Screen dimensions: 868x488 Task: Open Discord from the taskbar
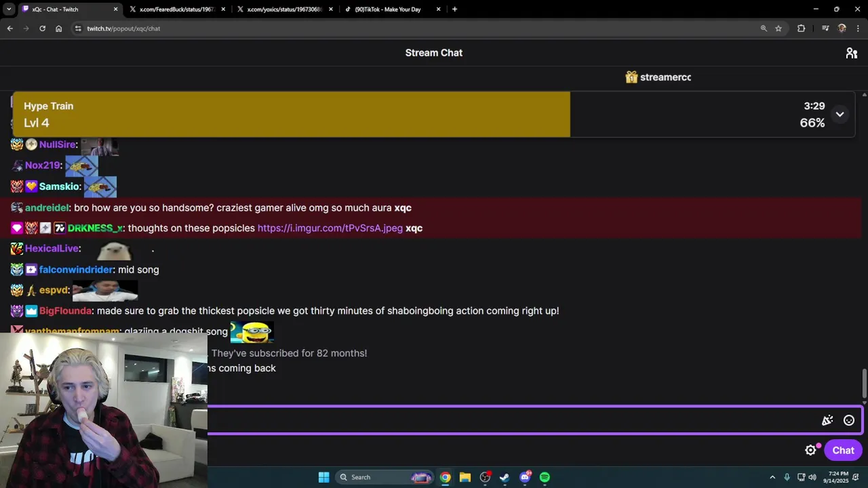[525, 477]
